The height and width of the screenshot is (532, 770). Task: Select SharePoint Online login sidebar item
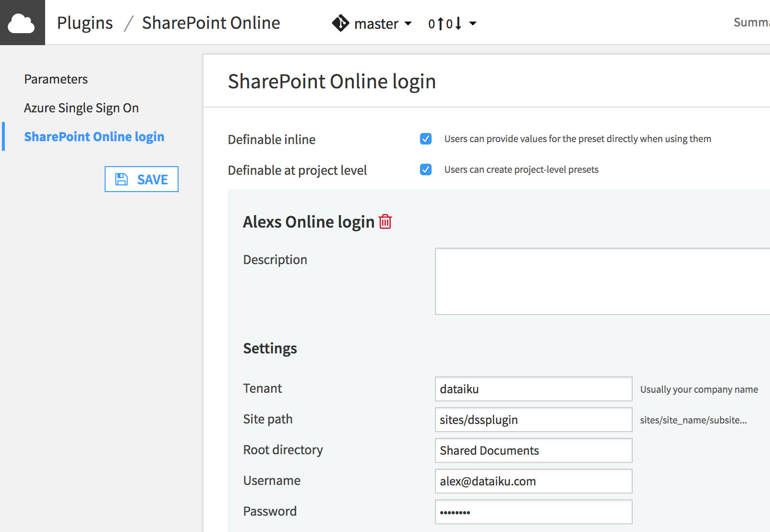tap(94, 136)
